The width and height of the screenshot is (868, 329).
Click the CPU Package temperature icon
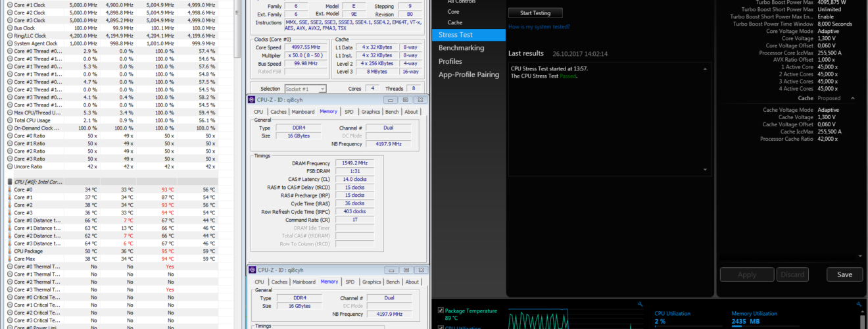(x=10, y=251)
